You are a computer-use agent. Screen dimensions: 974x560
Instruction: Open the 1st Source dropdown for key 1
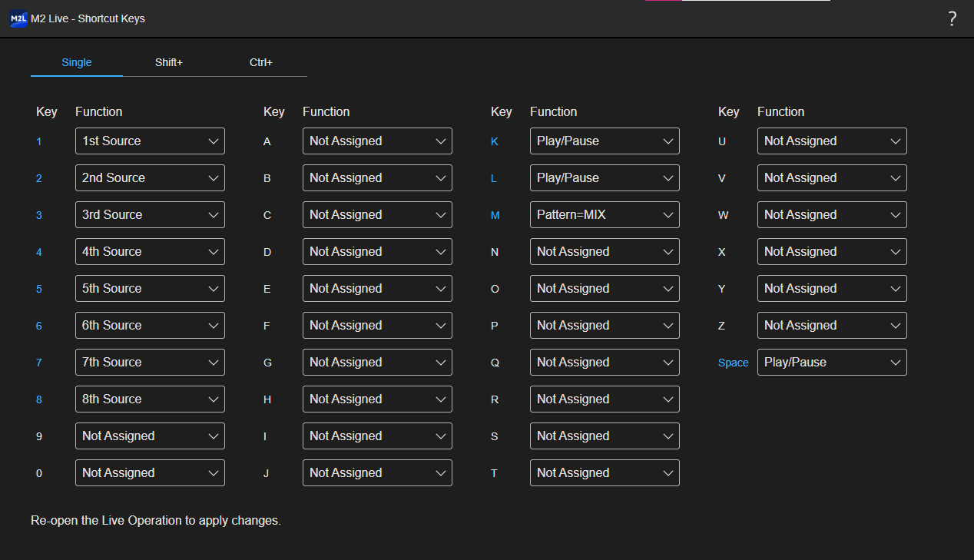(x=150, y=141)
